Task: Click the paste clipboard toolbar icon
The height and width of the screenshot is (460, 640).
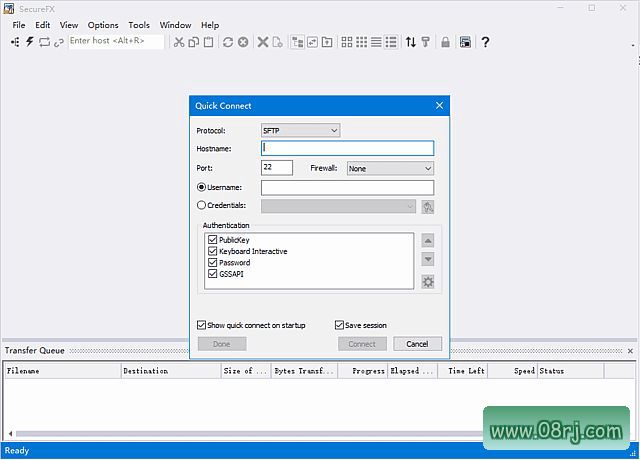Action: [x=208, y=42]
